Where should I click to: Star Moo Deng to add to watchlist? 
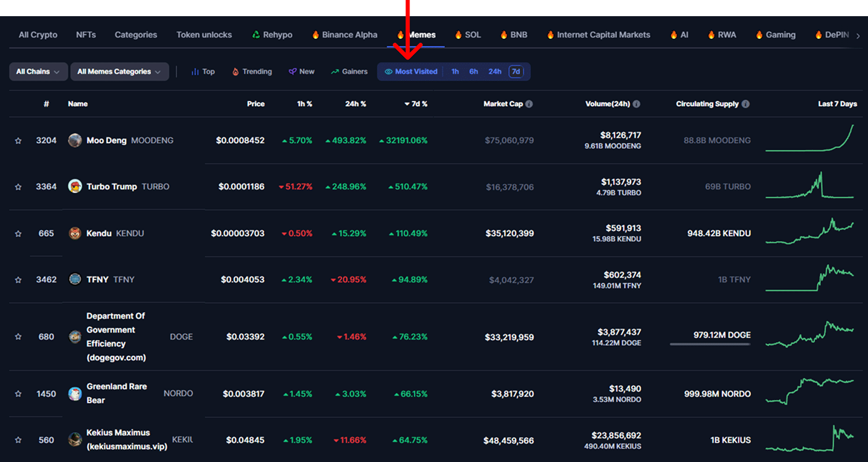pos(18,140)
